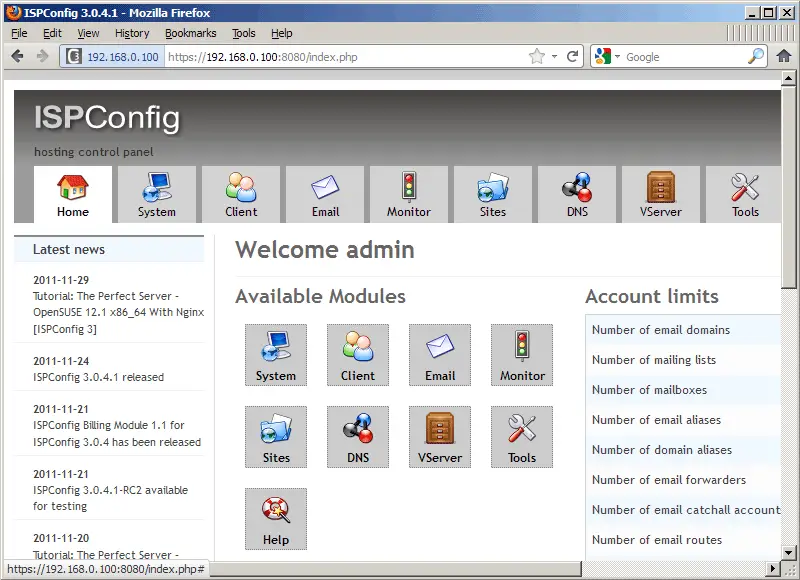Open the Email module under Available Modules
Screen dimensions: 800x580
click(440, 355)
